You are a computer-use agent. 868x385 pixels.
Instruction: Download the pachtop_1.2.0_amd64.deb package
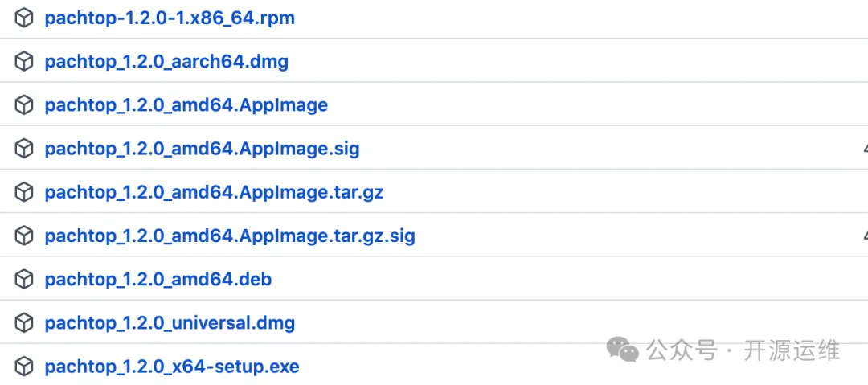tap(158, 279)
